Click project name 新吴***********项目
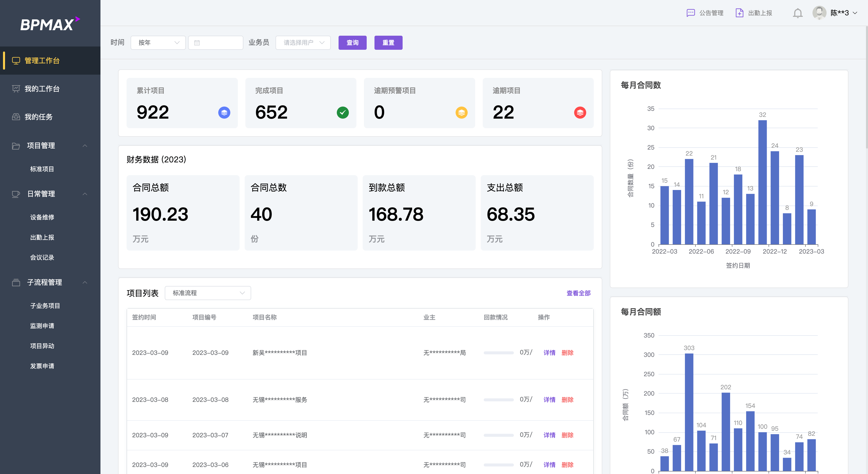The height and width of the screenshot is (474, 868). pos(280,353)
